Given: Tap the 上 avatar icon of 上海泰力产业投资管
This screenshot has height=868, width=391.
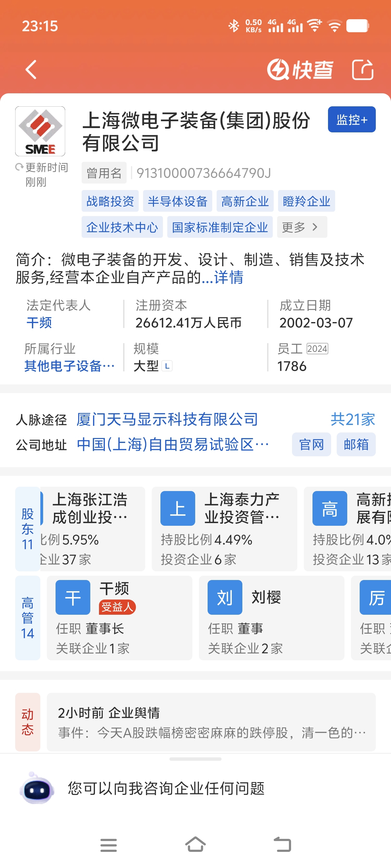Looking at the screenshot, I should [x=178, y=508].
